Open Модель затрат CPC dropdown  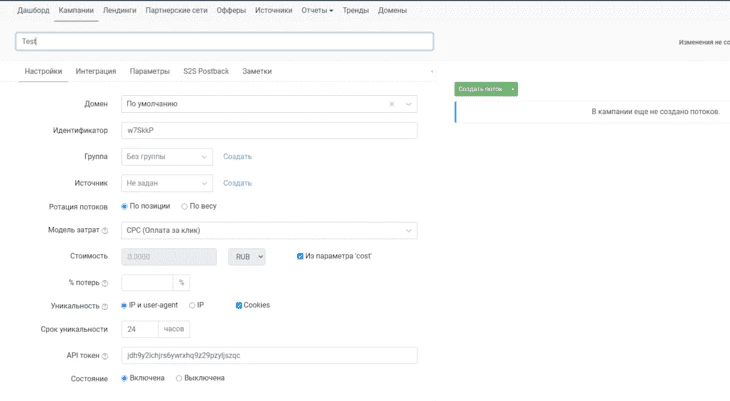[x=269, y=231]
